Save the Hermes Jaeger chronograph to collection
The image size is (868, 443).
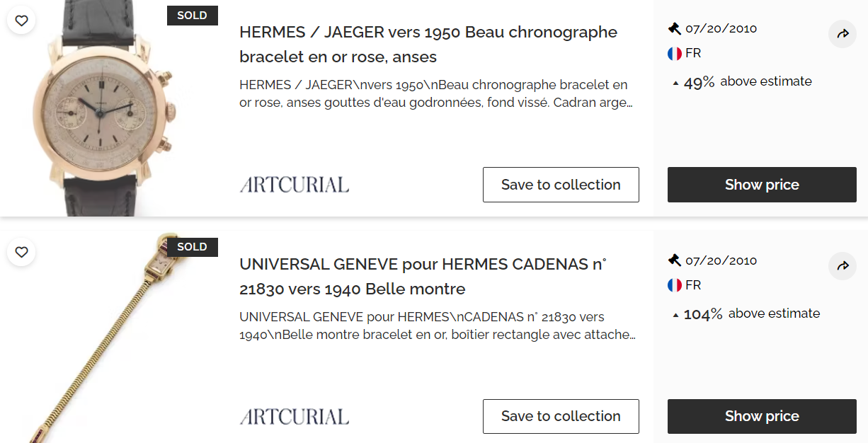(x=561, y=185)
